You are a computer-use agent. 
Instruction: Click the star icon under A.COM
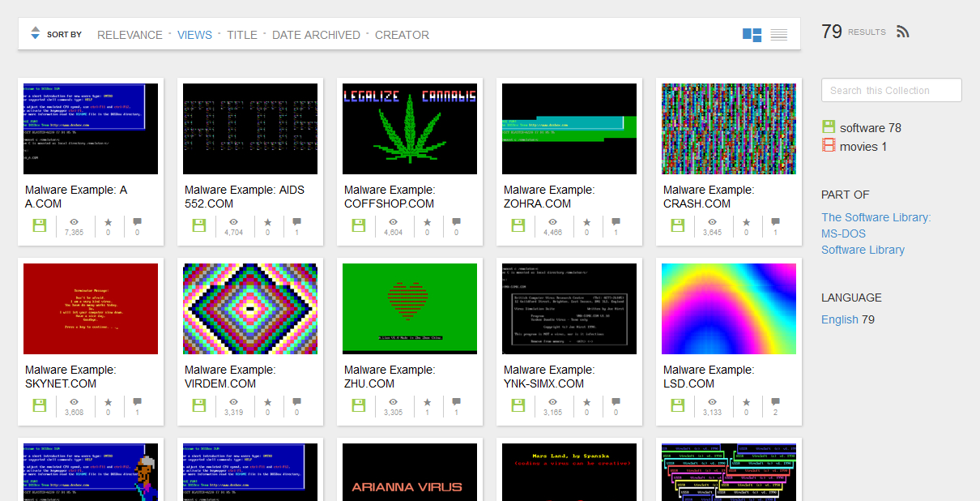point(109,221)
